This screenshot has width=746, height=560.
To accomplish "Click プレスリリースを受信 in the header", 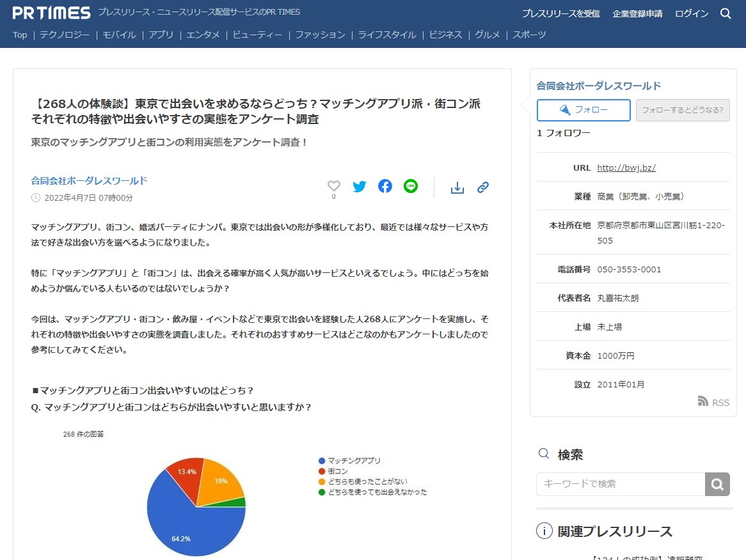I will point(560,14).
